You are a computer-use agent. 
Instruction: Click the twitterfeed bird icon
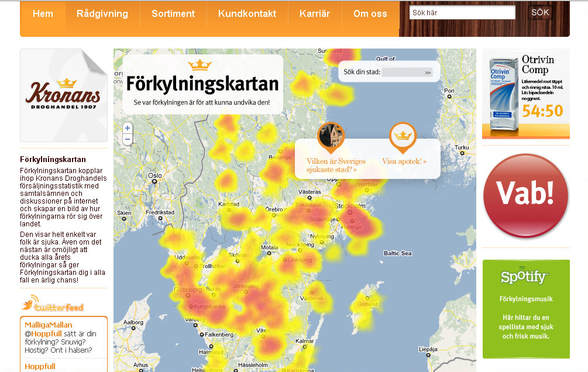[x=29, y=304]
